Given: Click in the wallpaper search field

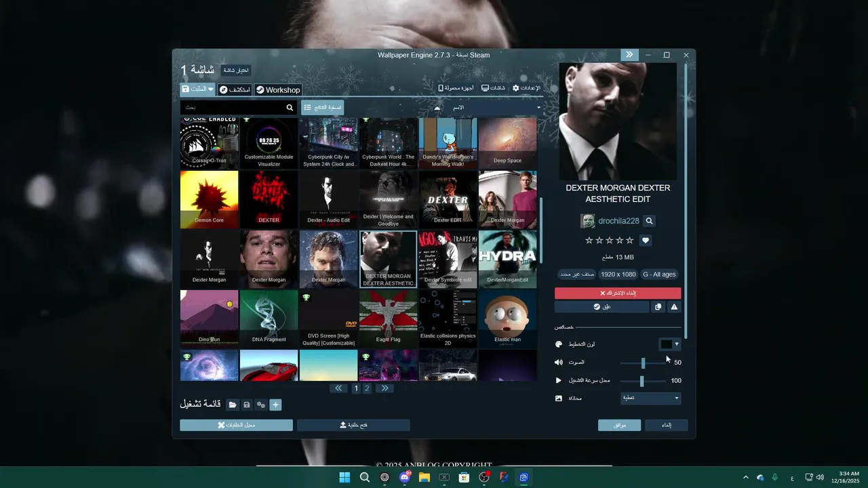Looking at the screenshot, I should pos(233,108).
